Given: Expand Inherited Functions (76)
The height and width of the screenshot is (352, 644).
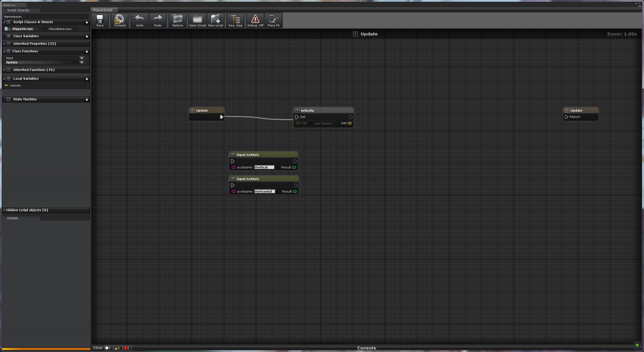Looking at the screenshot, I should pos(4,70).
